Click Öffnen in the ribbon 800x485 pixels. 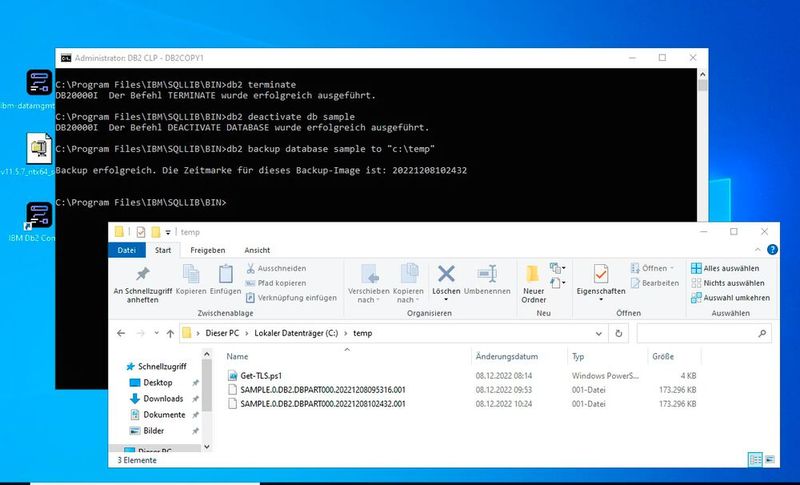(x=653, y=268)
